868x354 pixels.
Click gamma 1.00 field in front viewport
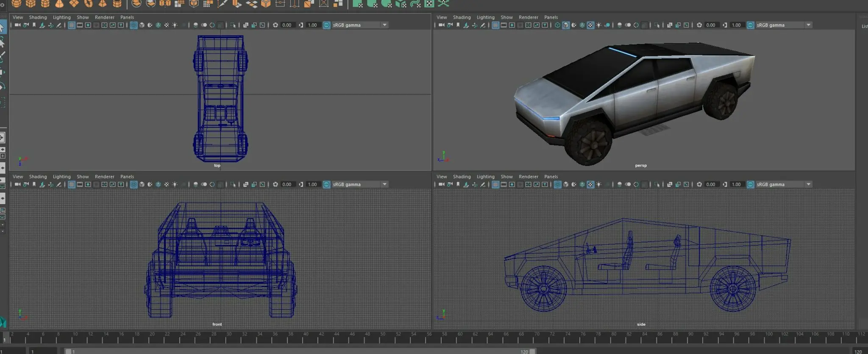point(313,184)
